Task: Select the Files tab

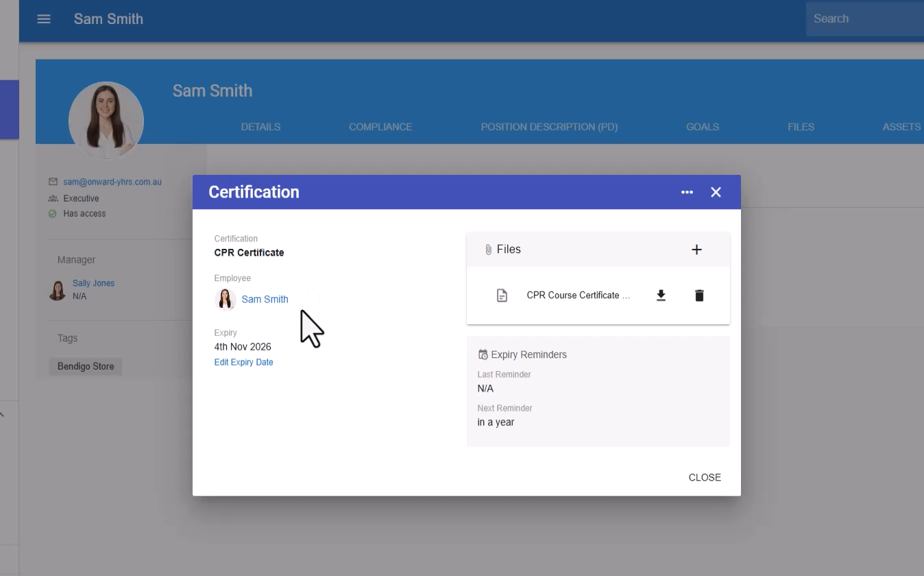Action: tap(801, 127)
